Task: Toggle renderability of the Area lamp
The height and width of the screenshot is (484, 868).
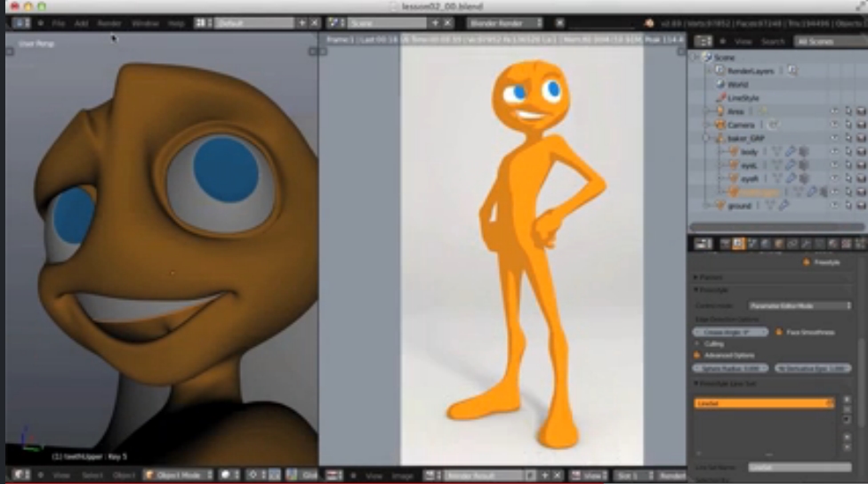Action: click(x=861, y=111)
